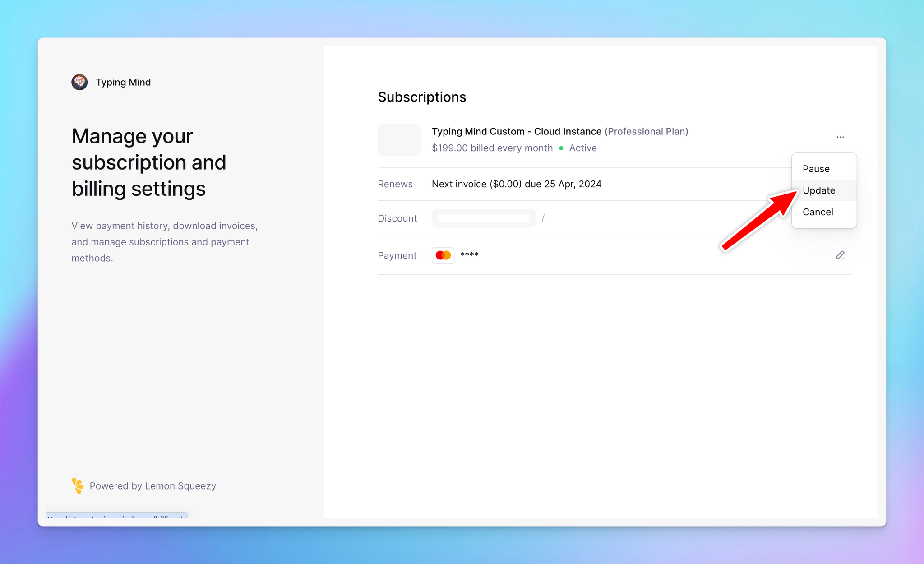Choose Cancel from the subscription menu

[x=824, y=212]
